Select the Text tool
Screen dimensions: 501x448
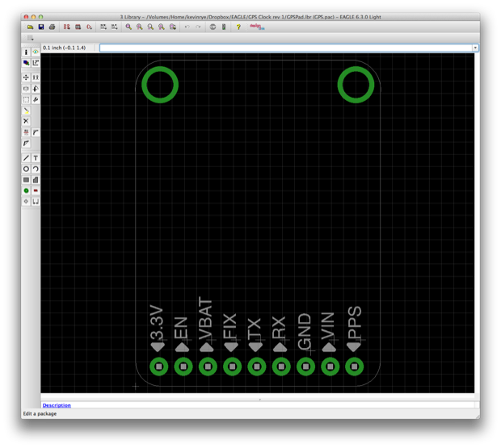[36, 158]
